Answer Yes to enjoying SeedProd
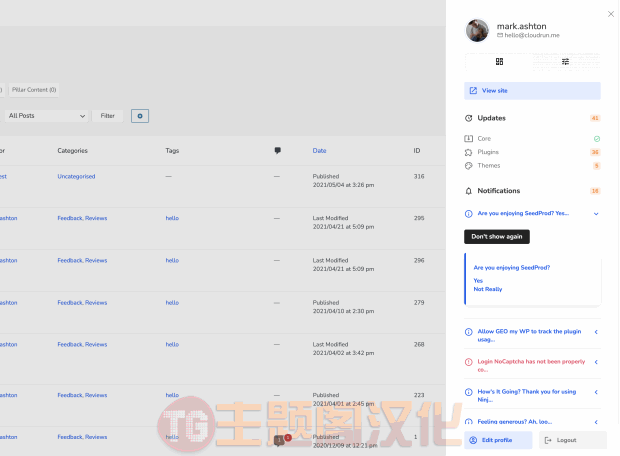The width and height of the screenshot is (620, 456). pos(478,280)
